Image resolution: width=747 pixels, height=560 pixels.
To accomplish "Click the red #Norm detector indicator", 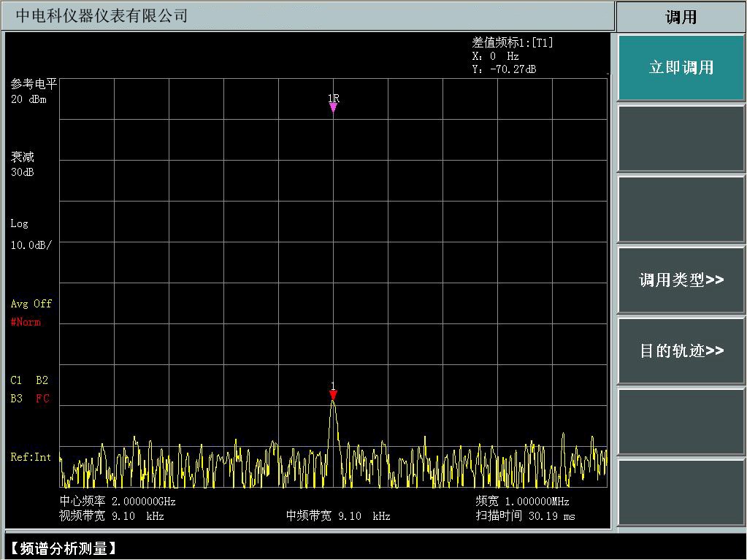I will coord(26,322).
